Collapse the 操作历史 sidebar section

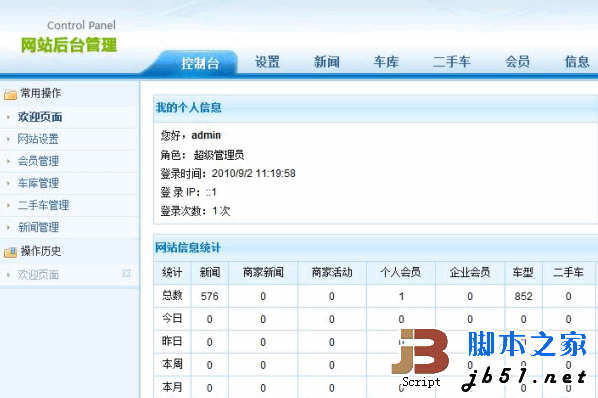coord(40,251)
